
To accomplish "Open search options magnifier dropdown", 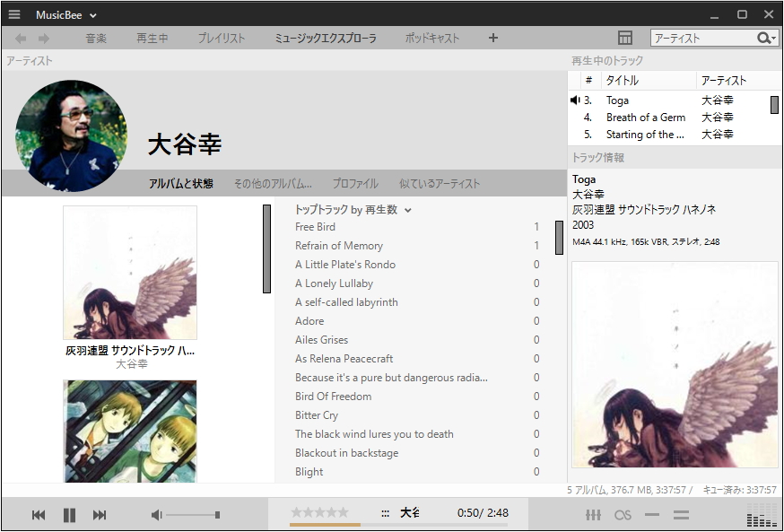I will (x=766, y=38).
